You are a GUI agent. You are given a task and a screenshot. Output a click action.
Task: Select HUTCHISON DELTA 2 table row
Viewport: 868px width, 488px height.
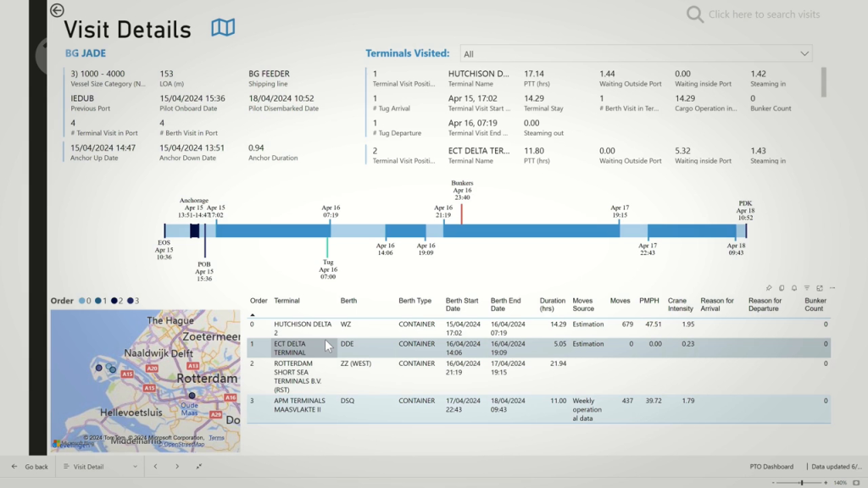[x=538, y=328]
